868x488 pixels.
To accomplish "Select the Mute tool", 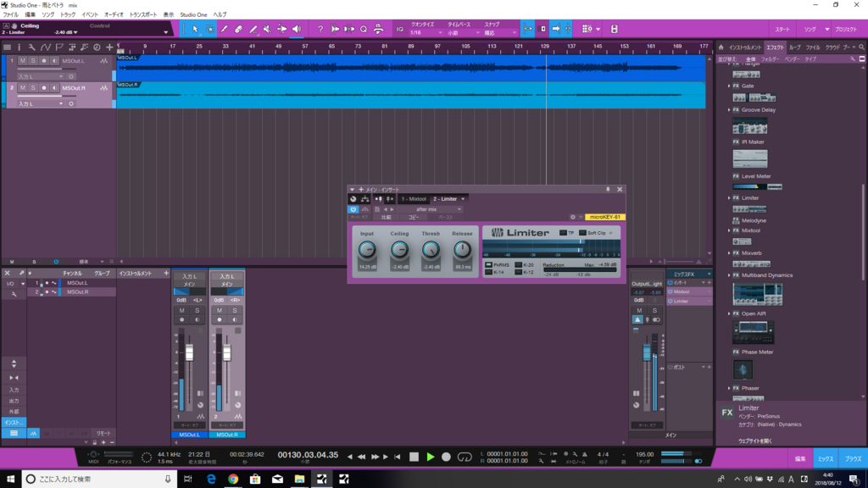I will click(x=267, y=29).
